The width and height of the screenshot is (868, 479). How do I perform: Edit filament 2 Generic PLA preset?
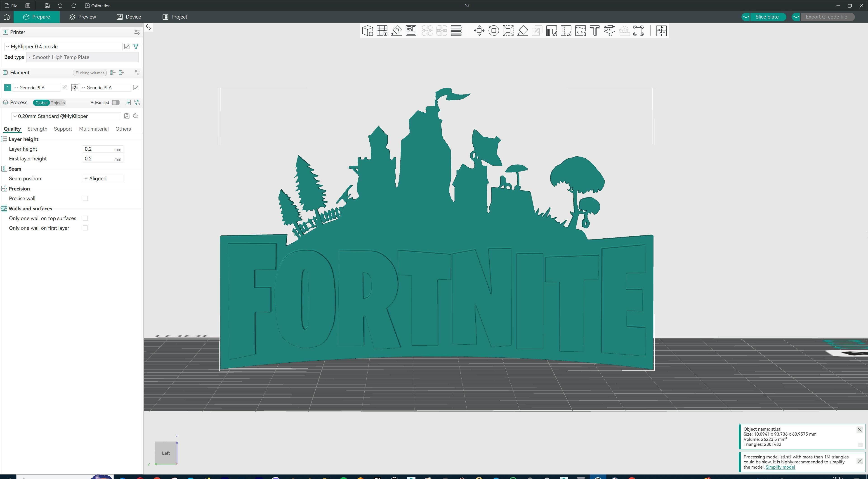pyautogui.click(x=135, y=88)
